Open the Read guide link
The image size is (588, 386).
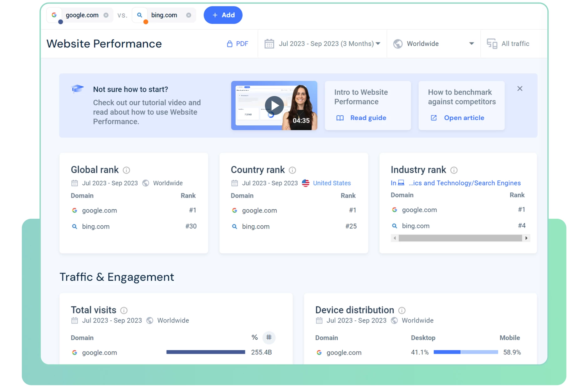[x=368, y=118]
